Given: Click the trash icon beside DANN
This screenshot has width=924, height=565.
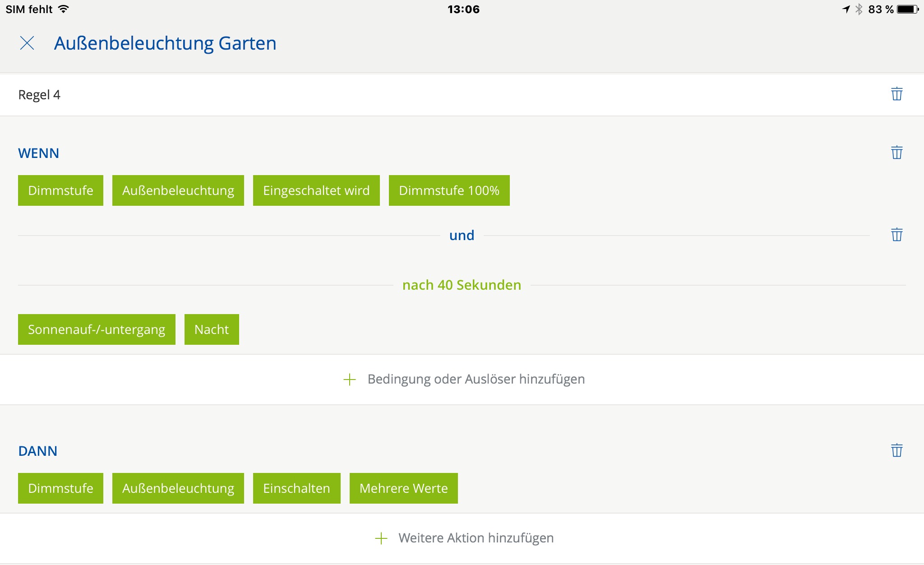Looking at the screenshot, I should tap(896, 450).
